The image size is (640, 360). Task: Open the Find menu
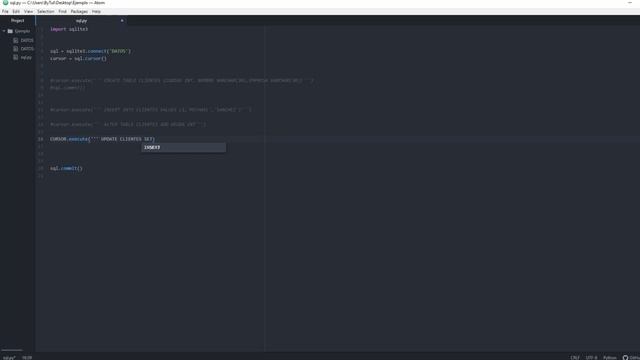pyautogui.click(x=62, y=11)
